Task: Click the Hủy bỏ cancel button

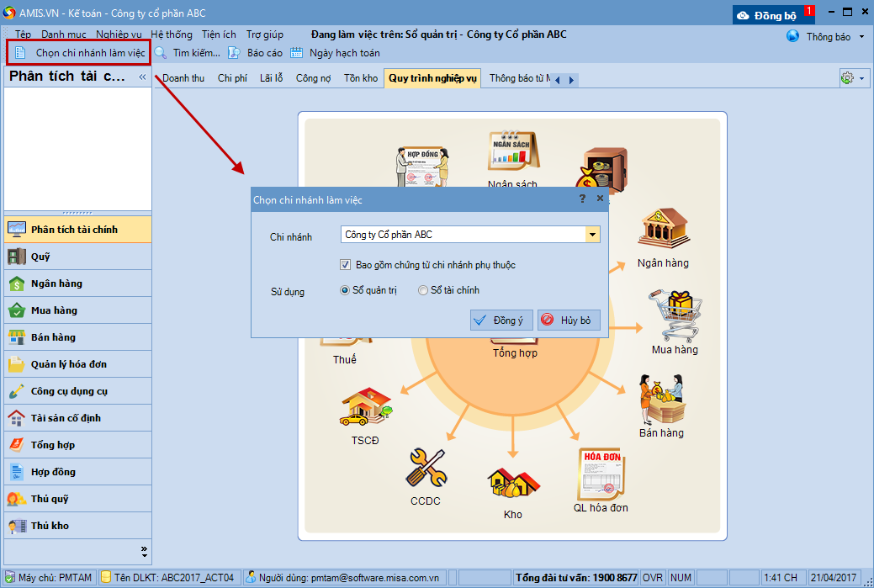Action: (569, 320)
